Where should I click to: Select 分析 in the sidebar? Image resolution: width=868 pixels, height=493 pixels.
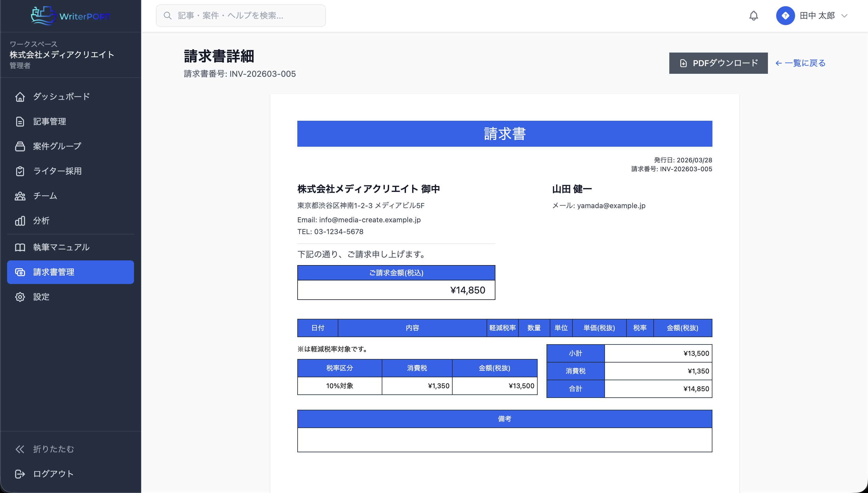(71, 221)
